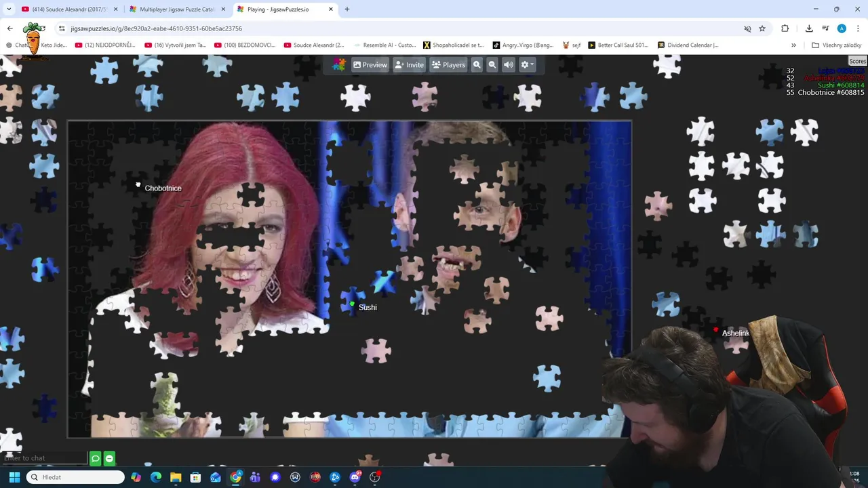The height and width of the screenshot is (488, 868).
Task: Click the address bar URL
Action: pyautogui.click(x=156, y=28)
